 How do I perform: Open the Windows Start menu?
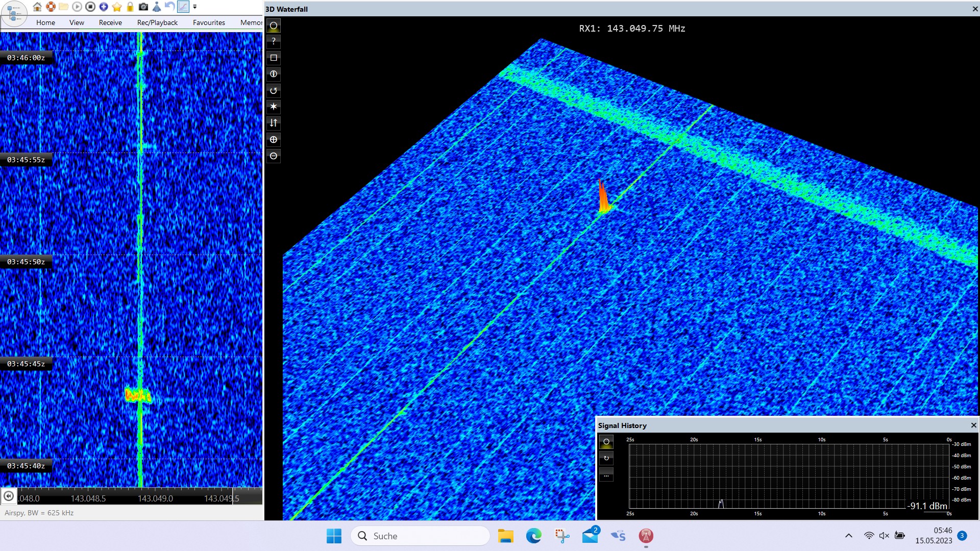334,536
